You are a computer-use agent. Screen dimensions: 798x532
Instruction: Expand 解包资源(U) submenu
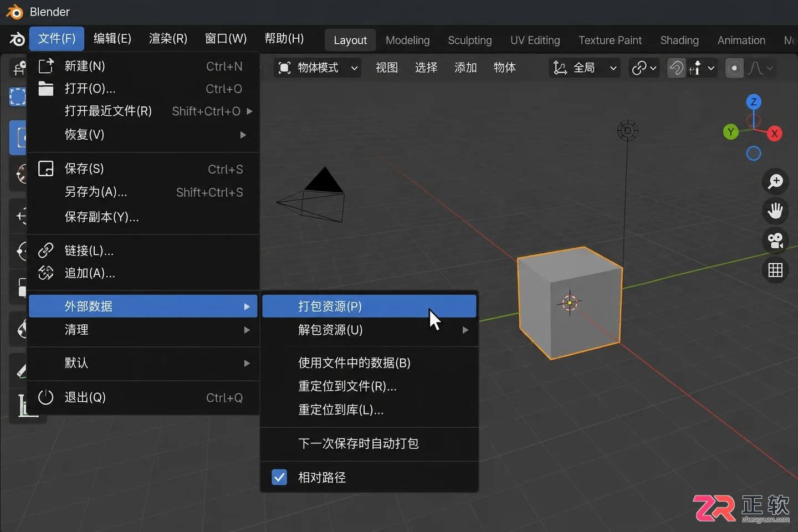click(369, 330)
